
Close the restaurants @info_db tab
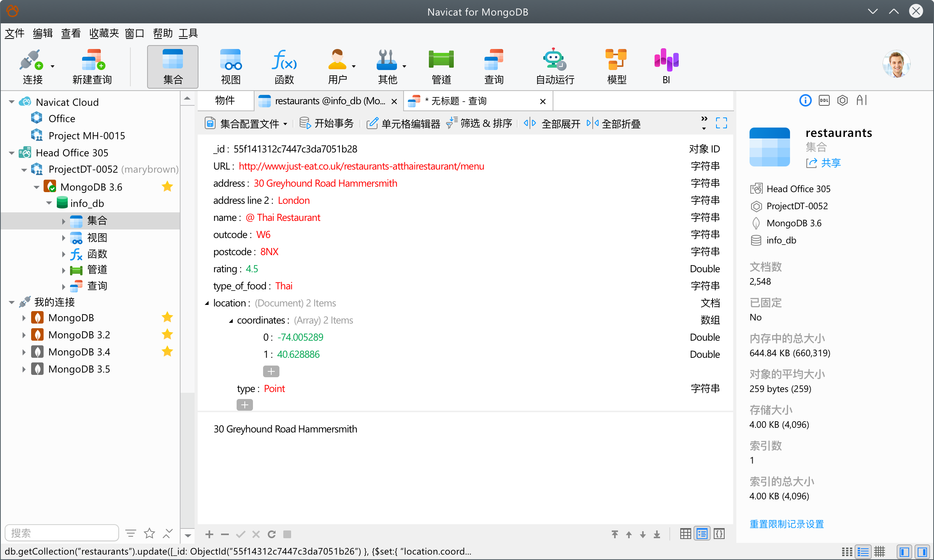click(394, 101)
